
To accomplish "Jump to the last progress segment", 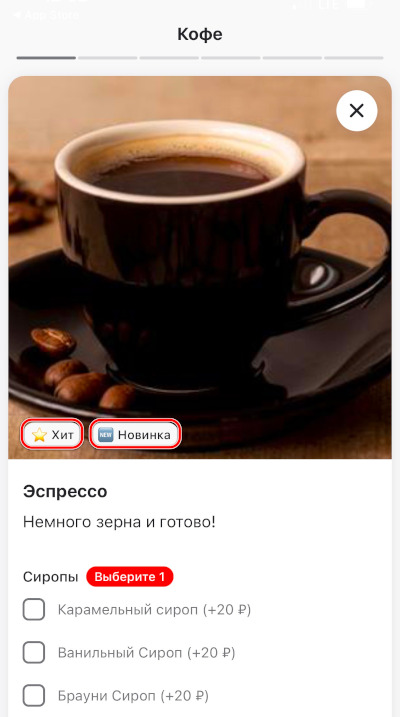I will (354, 58).
